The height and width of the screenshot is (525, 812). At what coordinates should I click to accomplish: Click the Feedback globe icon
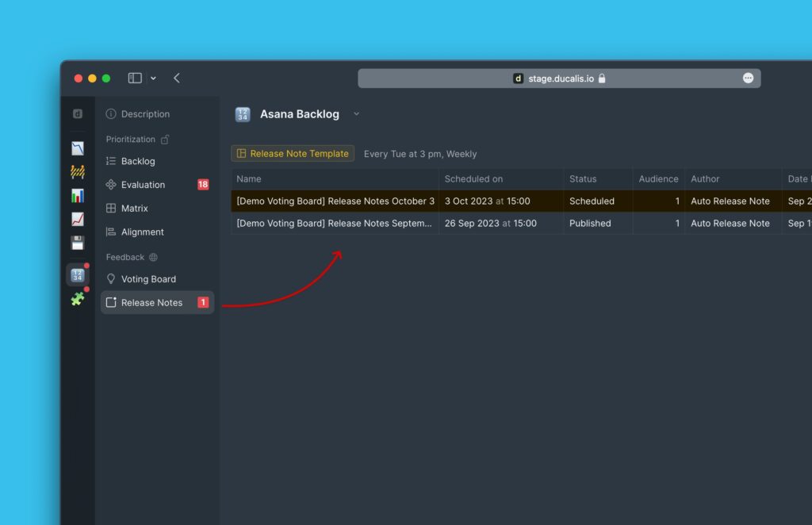[x=153, y=258]
